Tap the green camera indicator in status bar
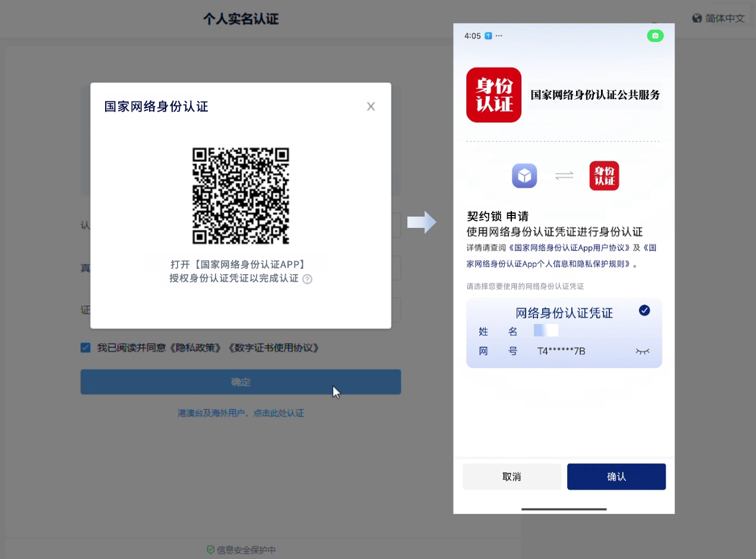The height and width of the screenshot is (559, 756). coord(655,36)
